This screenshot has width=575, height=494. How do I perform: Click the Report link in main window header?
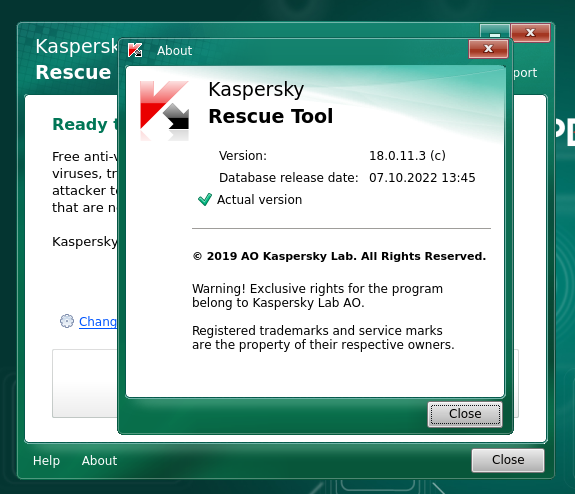525,73
